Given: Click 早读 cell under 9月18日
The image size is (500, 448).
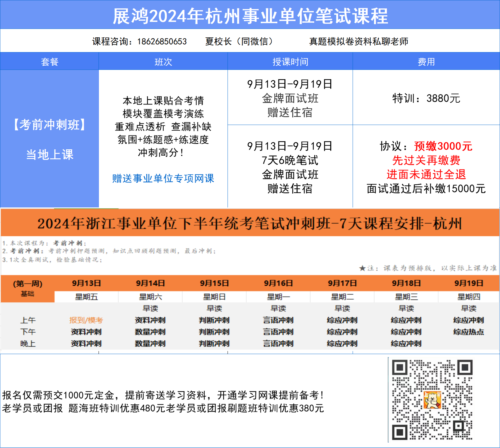Looking at the screenshot, I should click(x=406, y=308).
